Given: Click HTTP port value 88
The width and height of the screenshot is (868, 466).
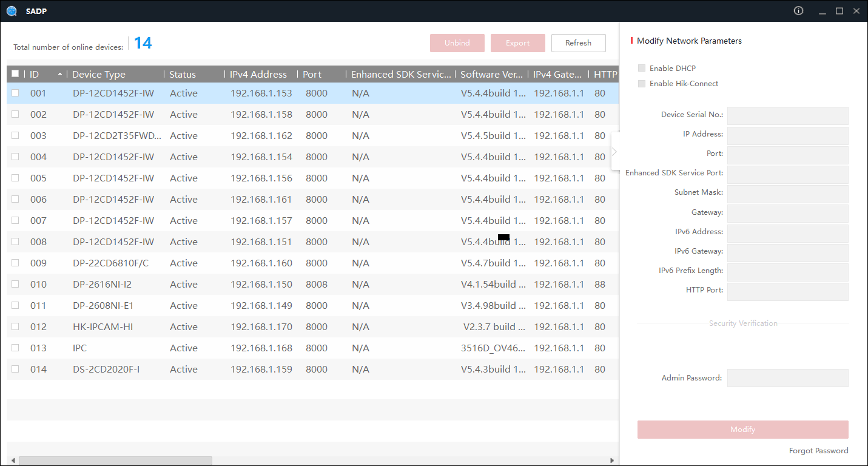Looking at the screenshot, I should click(x=600, y=285).
